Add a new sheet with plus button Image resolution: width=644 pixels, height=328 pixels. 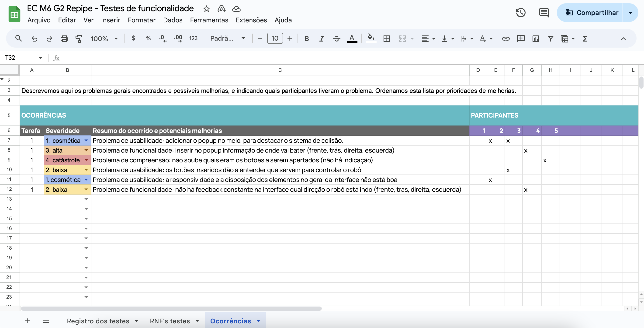(x=27, y=321)
